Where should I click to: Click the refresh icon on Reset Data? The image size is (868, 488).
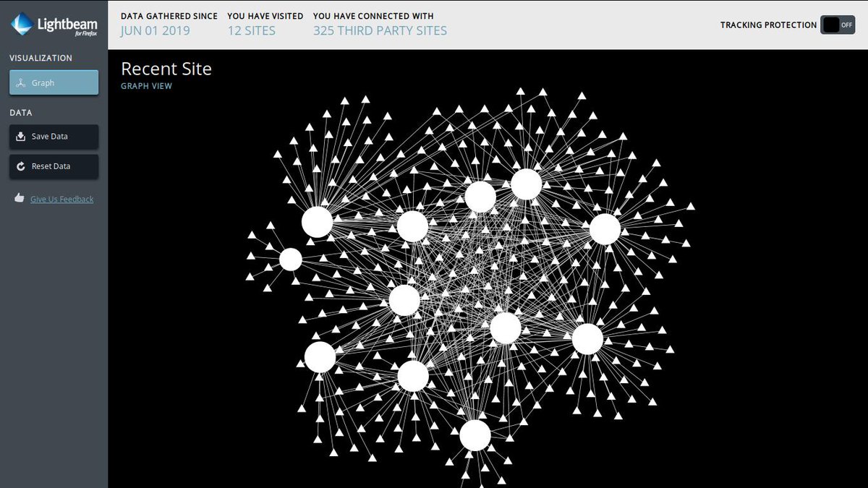click(20, 166)
